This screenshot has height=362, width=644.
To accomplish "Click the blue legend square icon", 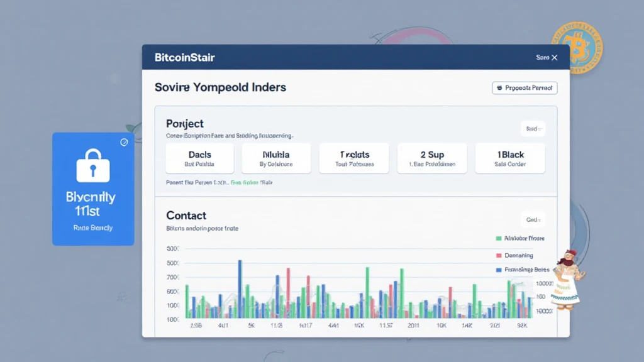I will [x=499, y=270].
